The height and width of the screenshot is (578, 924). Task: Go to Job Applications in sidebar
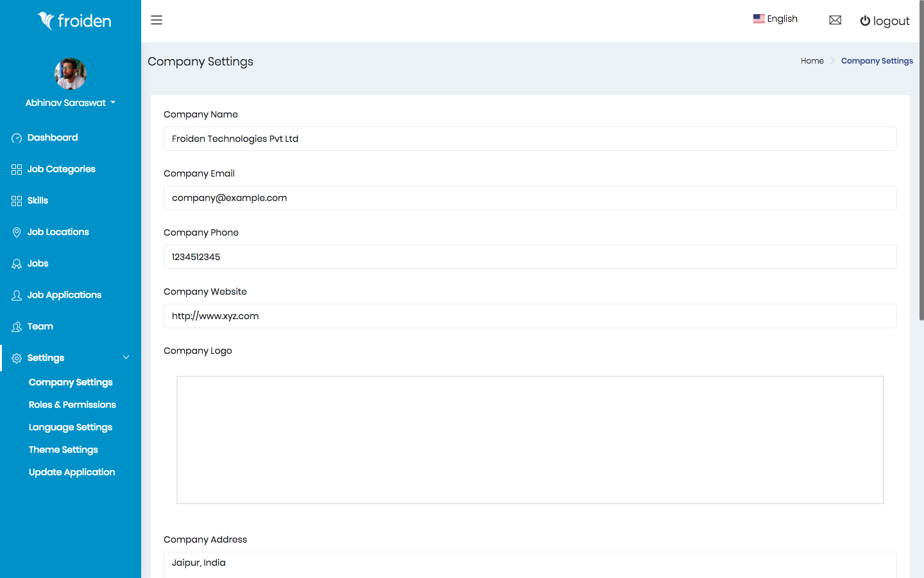64,295
